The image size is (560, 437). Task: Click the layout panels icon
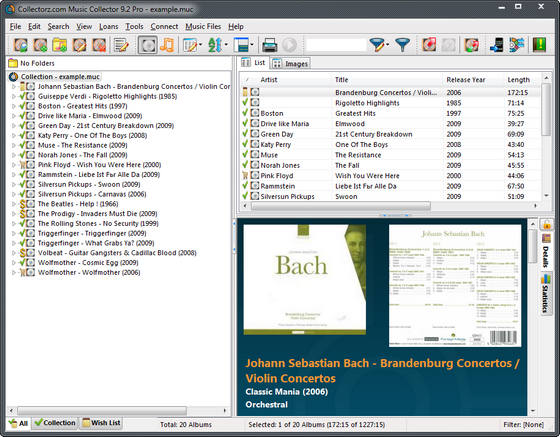[241, 45]
